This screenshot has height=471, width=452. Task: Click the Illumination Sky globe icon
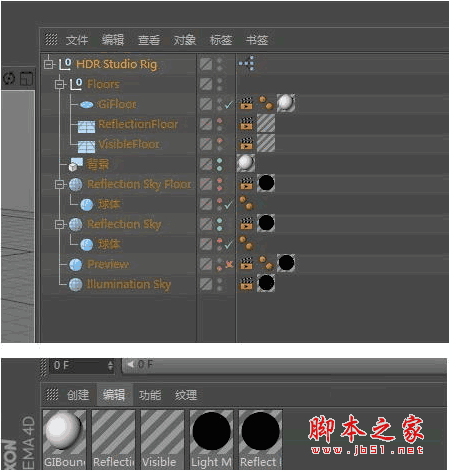coord(76,285)
